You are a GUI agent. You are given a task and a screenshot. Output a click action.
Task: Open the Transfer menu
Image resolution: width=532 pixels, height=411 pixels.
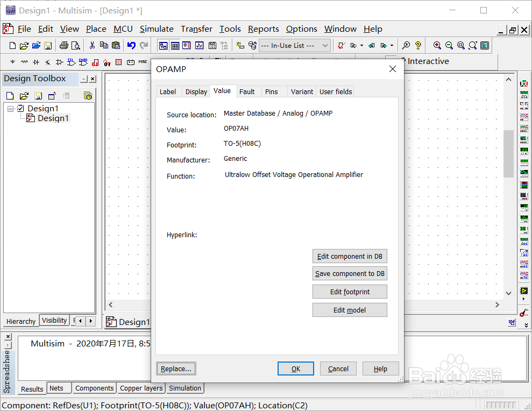[x=196, y=29]
